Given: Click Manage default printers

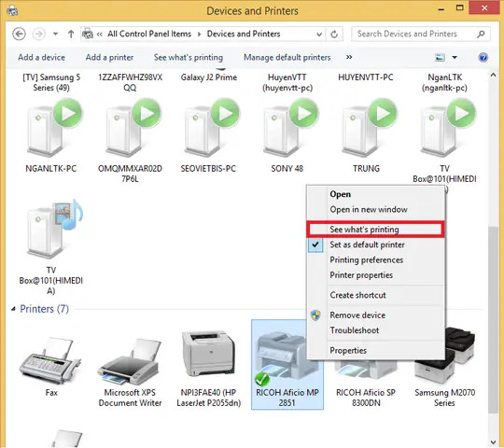Looking at the screenshot, I should coord(287,58).
